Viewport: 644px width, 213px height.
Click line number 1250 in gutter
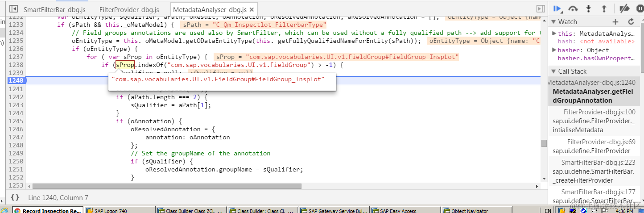(16, 161)
